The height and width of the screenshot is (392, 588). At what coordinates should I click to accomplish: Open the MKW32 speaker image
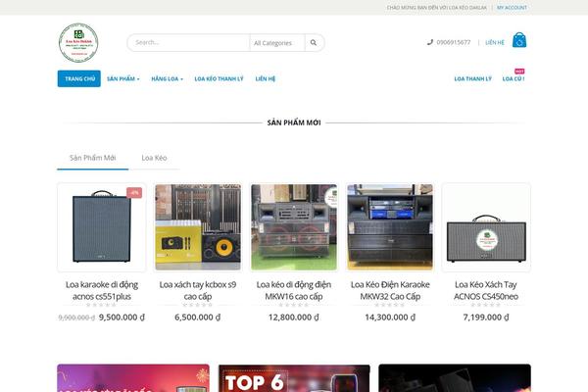(x=390, y=227)
